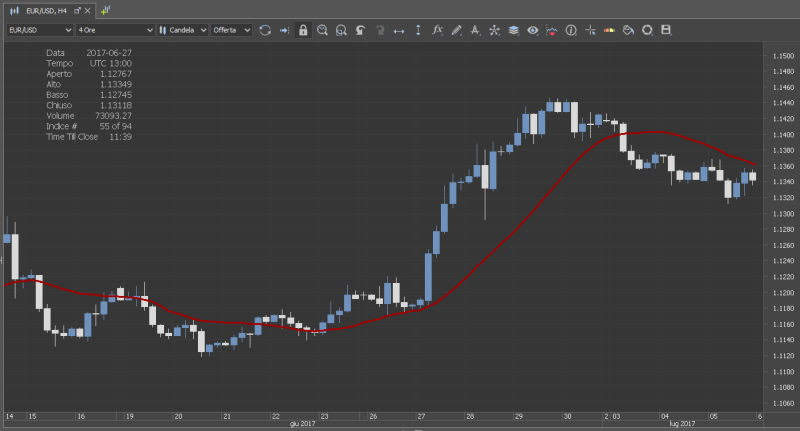Toggle the eye visibility icon
Image resolution: width=800 pixels, height=431 pixels.
coord(532,30)
